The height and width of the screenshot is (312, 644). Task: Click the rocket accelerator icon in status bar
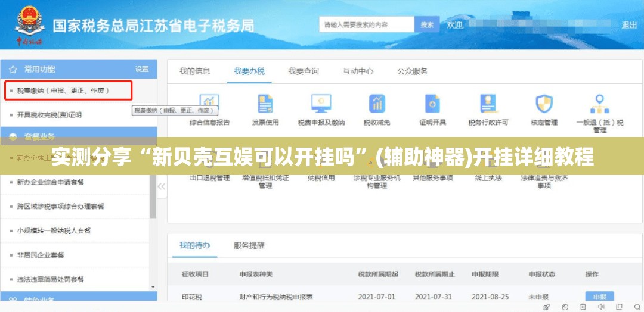click(546, 307)
